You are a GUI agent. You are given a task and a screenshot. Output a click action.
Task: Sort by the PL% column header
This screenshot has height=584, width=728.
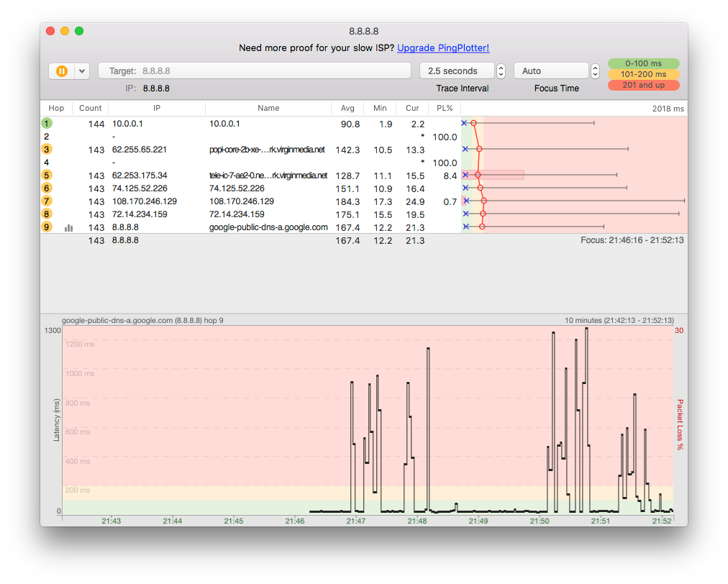click(445, 108)
